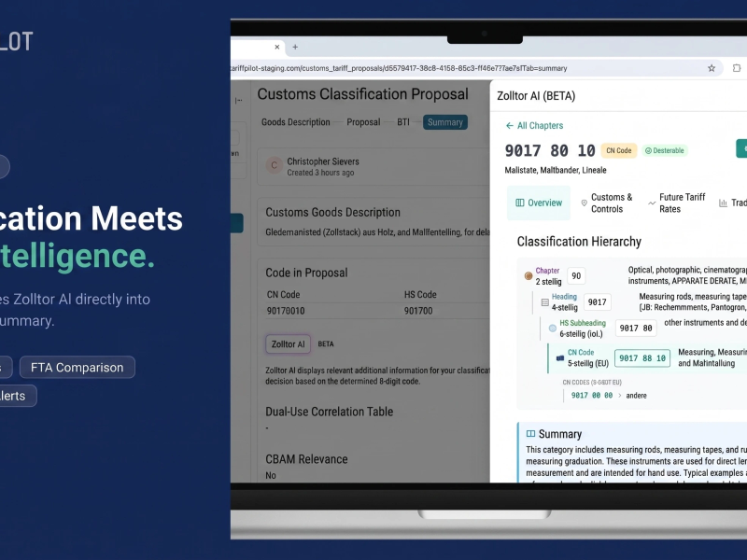This screenshot has width=747, height=560.
Task: Click the Heading 4-stellig row icon
Action: tap(545, 302)
